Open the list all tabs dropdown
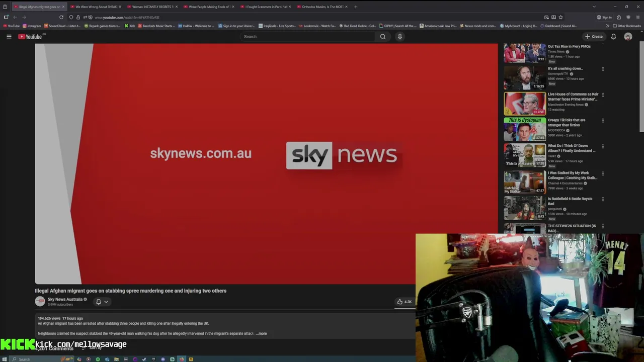 point(594,7)
